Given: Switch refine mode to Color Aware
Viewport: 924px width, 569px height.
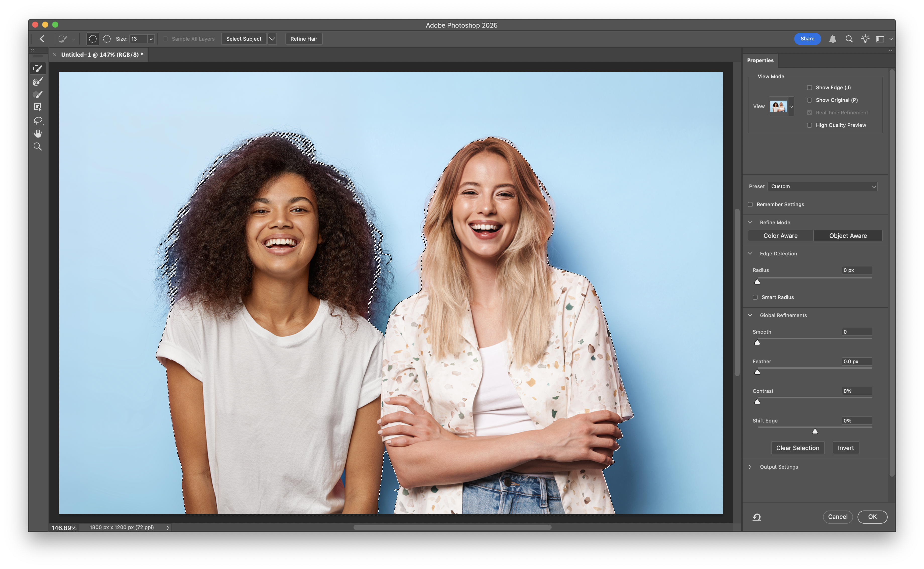Looking at the screenshot, I should pyautogui.click(x=780, y=236).
